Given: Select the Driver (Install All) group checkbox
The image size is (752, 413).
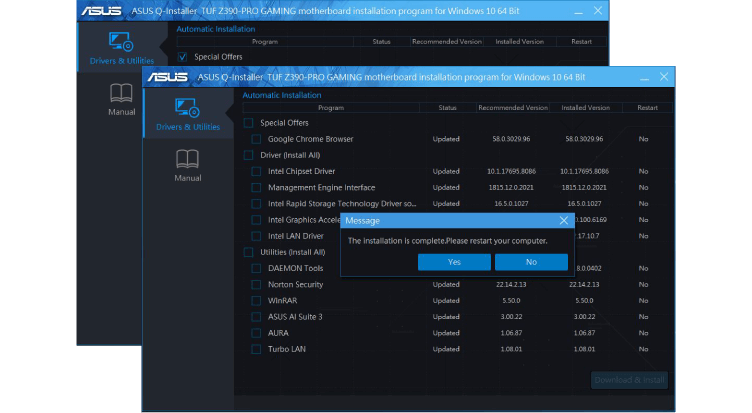Looking at the screenshot, I should [x=248, y=155].
